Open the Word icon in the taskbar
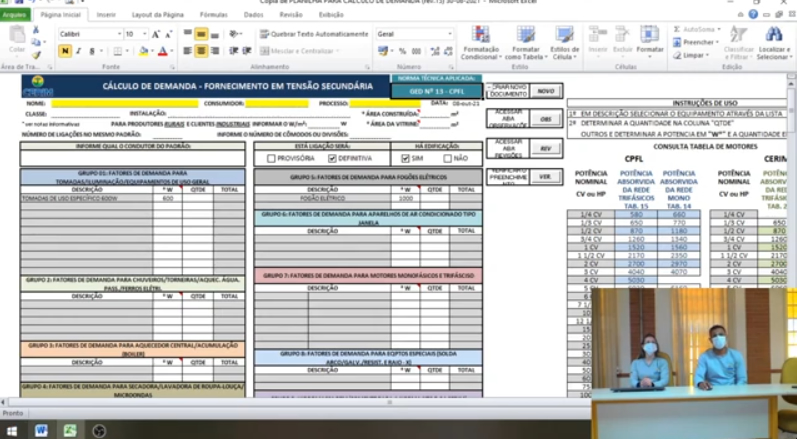The image size is (797, 439). [x=41, y=430]
